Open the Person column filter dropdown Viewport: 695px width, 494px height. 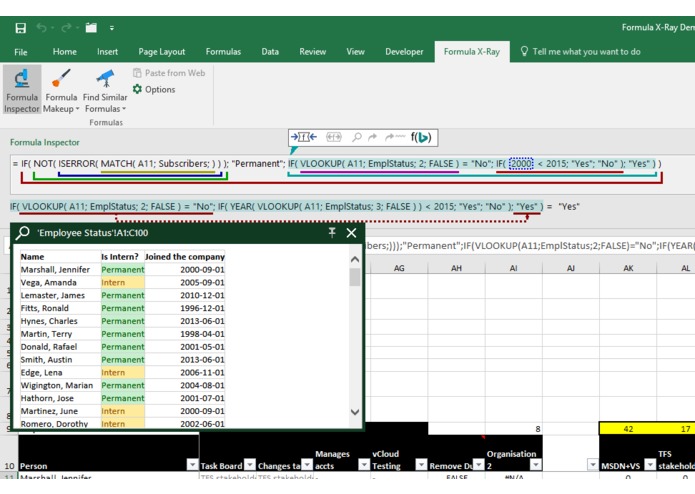pos(192,464)
